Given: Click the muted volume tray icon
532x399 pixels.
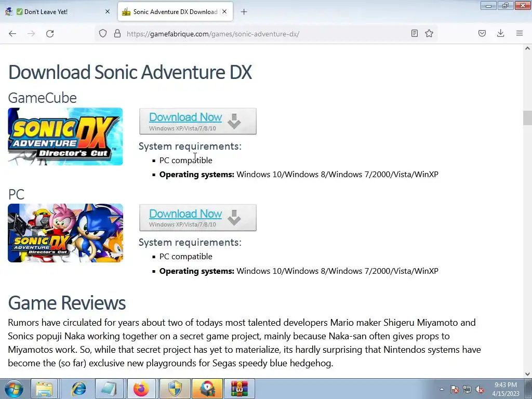Looking at the screenshot, I should click(x=480, y=389).
